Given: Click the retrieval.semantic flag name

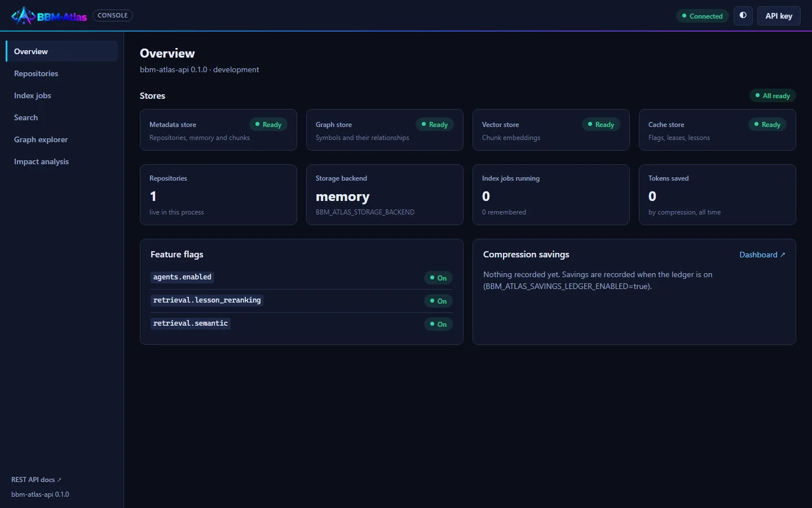Looking at the screenshot, I should tap(191, 323).
